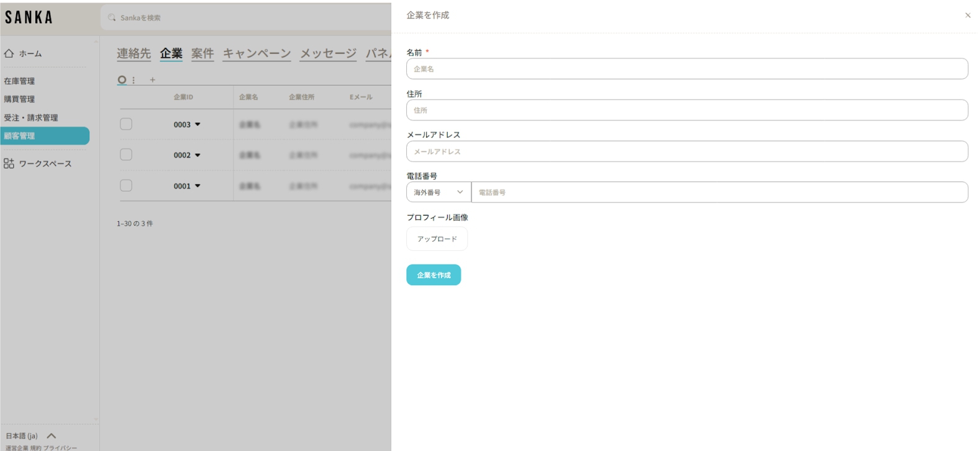Open the three-dot view options menu
Image resolution: width=980 pixels, height=451 pixels.
pyautogui.click(x=134, y=80)
